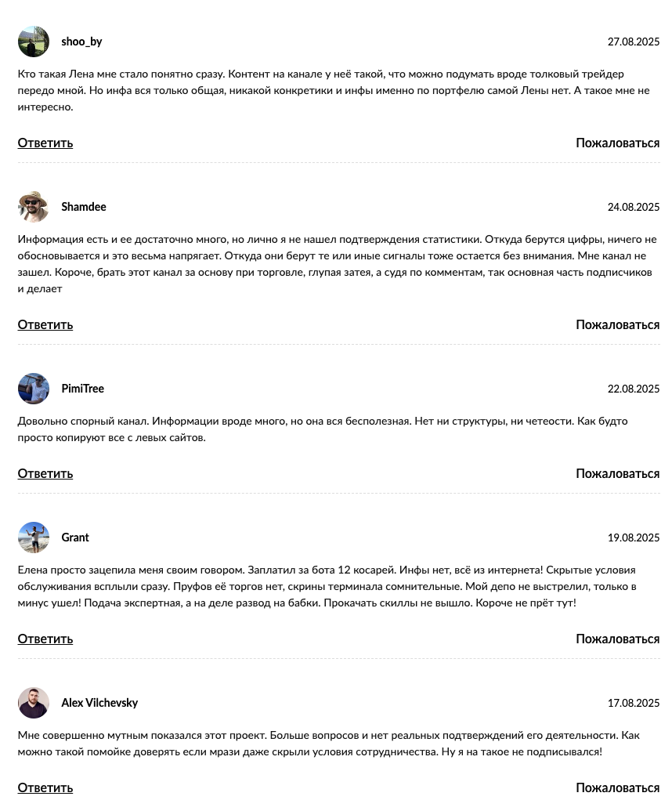This screenshot has width=672, height=800.
Task: Report Shamdee's review with Пожаловаться
Action: [617, 324]
